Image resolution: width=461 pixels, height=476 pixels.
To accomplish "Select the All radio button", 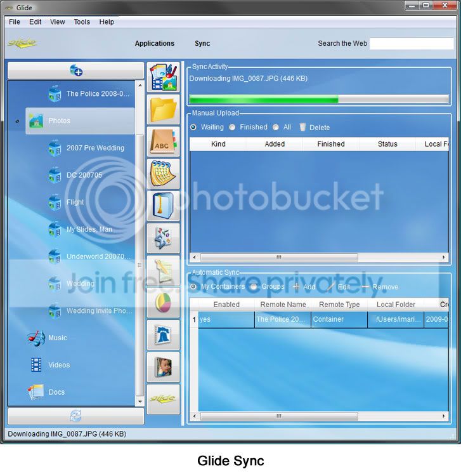I will pos(275,127).
